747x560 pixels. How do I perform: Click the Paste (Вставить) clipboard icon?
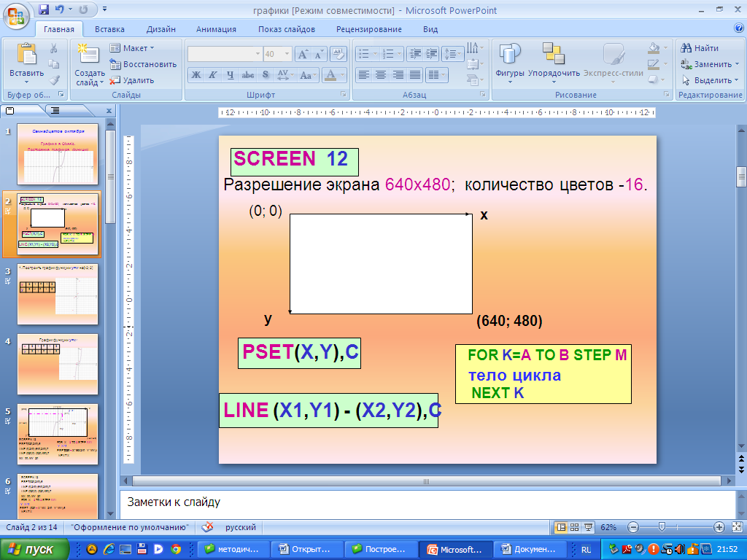click(x=26, y=55)
